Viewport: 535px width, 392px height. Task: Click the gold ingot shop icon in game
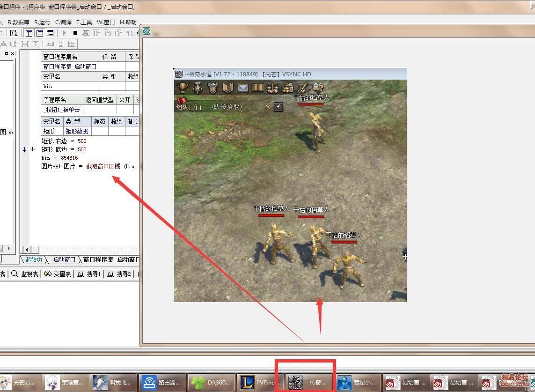[x=288, y=88]
